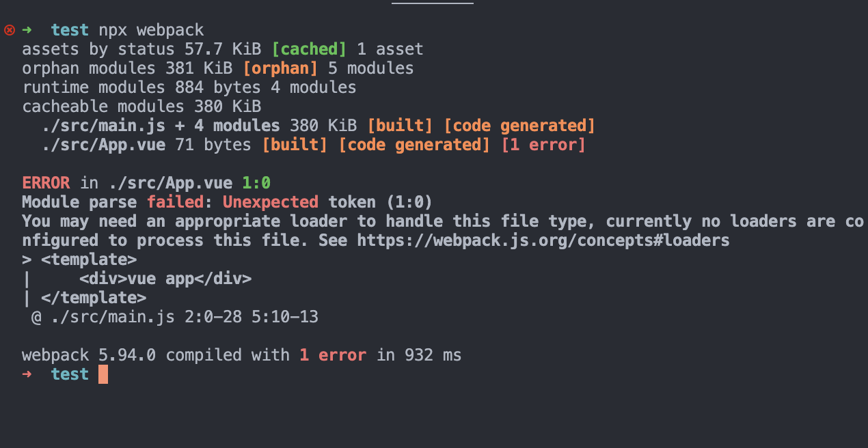
Task: Click the green arrow prompt before npx webpack
Action: tap(27, 30)
